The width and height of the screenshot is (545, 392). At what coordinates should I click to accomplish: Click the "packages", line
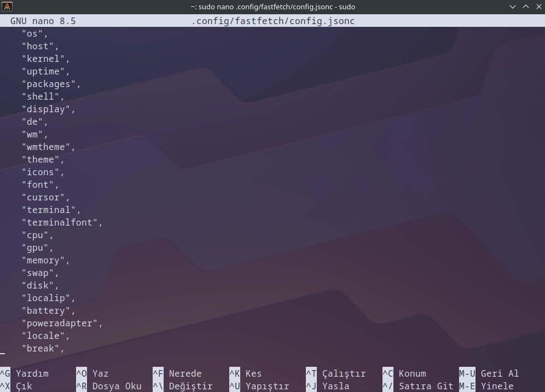click(x=51, y=84)
